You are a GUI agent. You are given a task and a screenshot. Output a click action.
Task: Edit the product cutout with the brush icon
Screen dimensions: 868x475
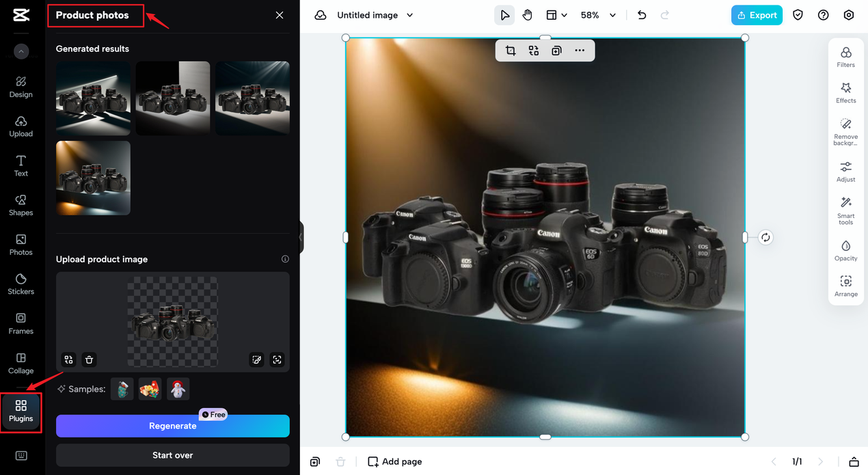tap(257, 359)
